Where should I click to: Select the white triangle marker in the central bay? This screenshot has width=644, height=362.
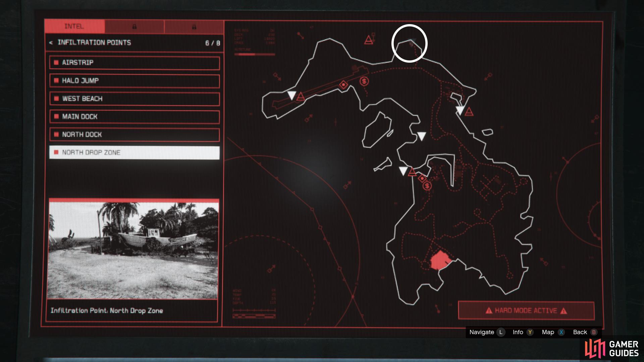click(421, 136)
